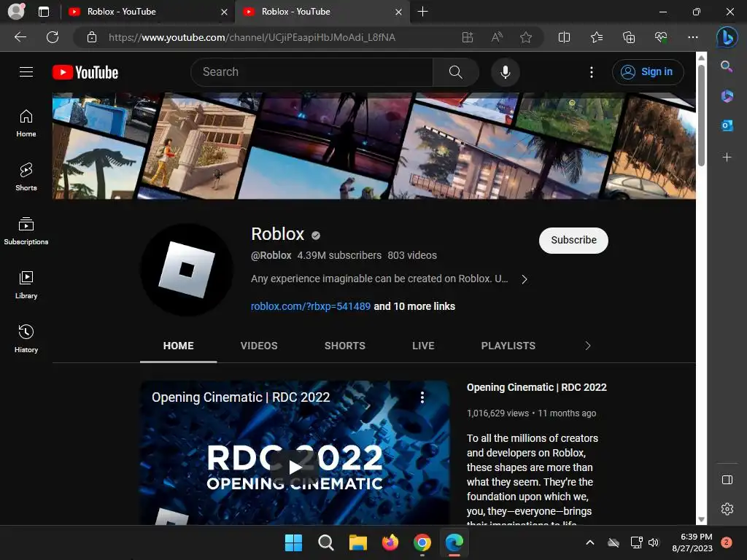Open Microsoft 365 in the Edge sidebar
Screen dimensions: 747x560
[x=727, y=96]
